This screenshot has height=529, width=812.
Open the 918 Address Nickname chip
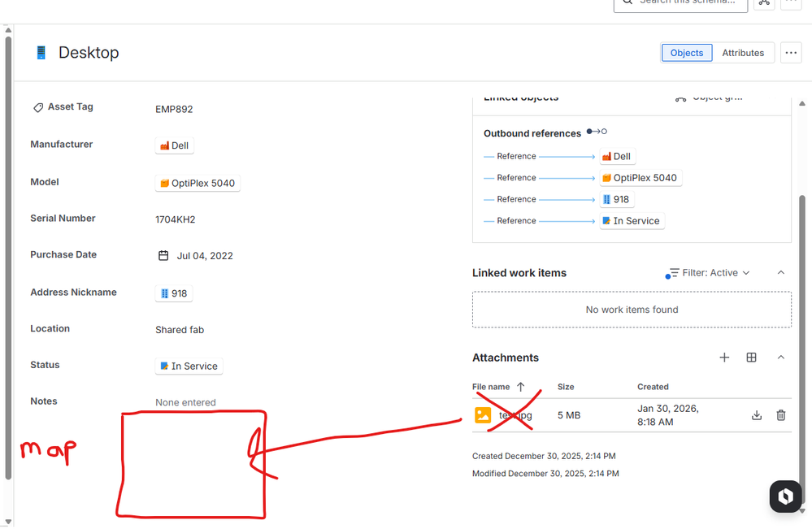click(174, 293)
